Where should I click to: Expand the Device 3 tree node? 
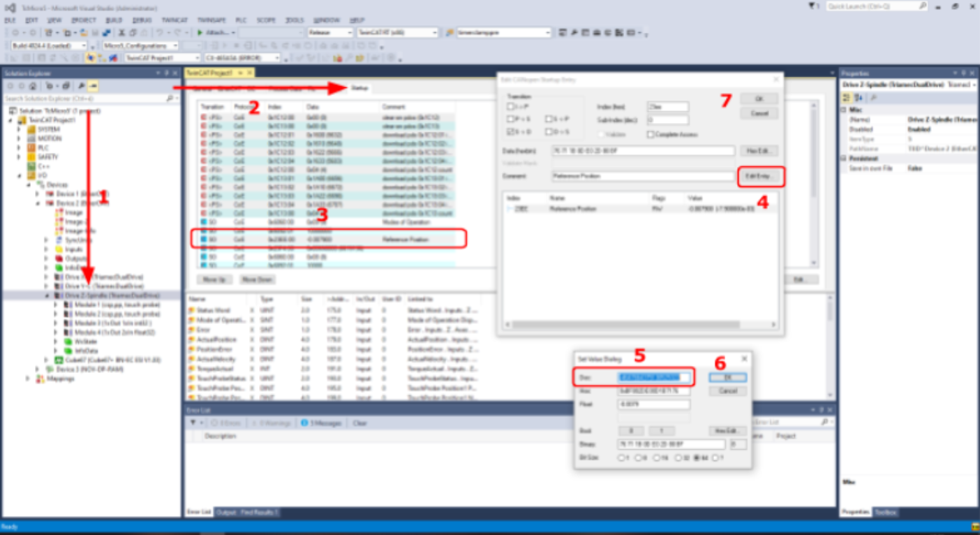[38, 369]
